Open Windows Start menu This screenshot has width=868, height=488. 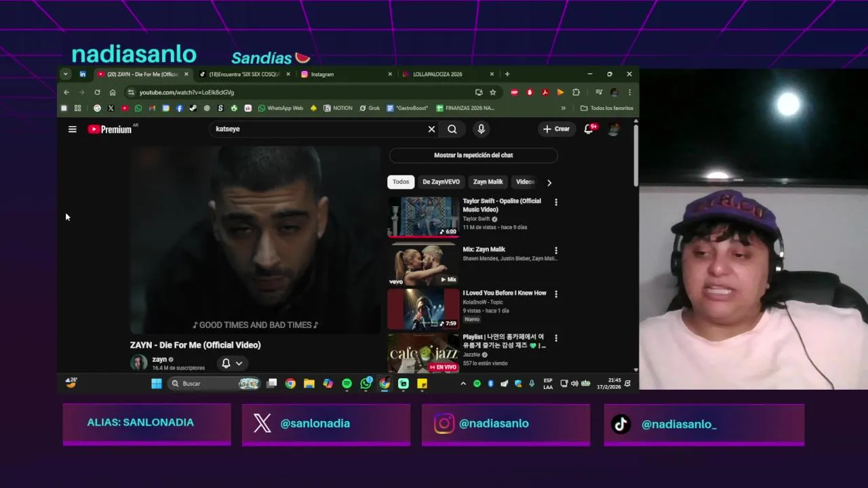pos(157,384)
